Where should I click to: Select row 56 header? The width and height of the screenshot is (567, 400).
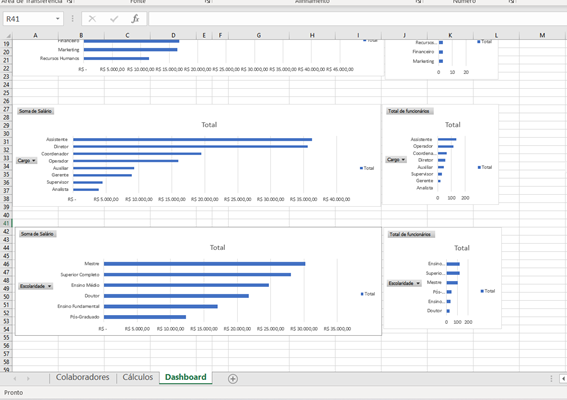coord(6,346)
